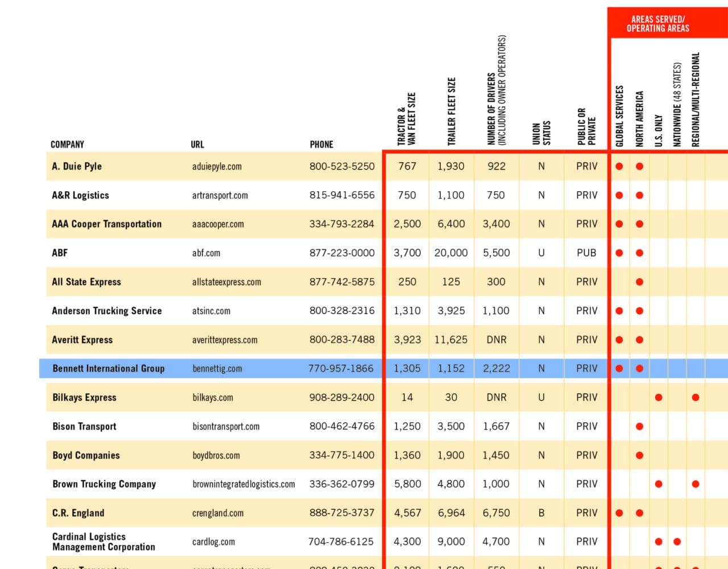The width and height of the screenshot is (728, 569).
Task: Click the aaacooper.com URL
Action: tap(218, 224)
